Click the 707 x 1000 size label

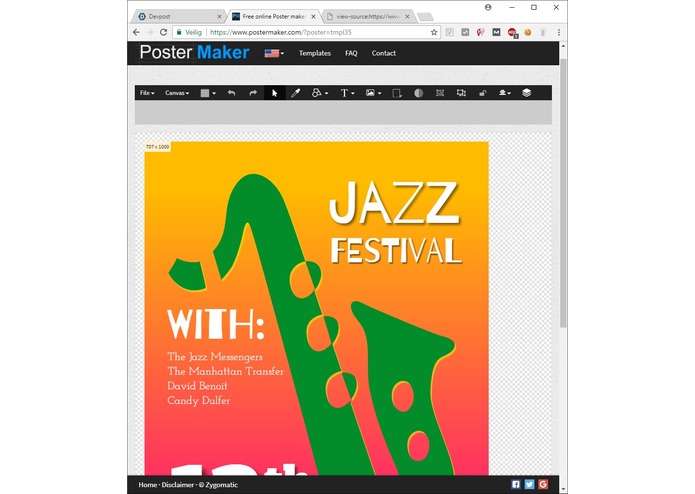point(157,147)
